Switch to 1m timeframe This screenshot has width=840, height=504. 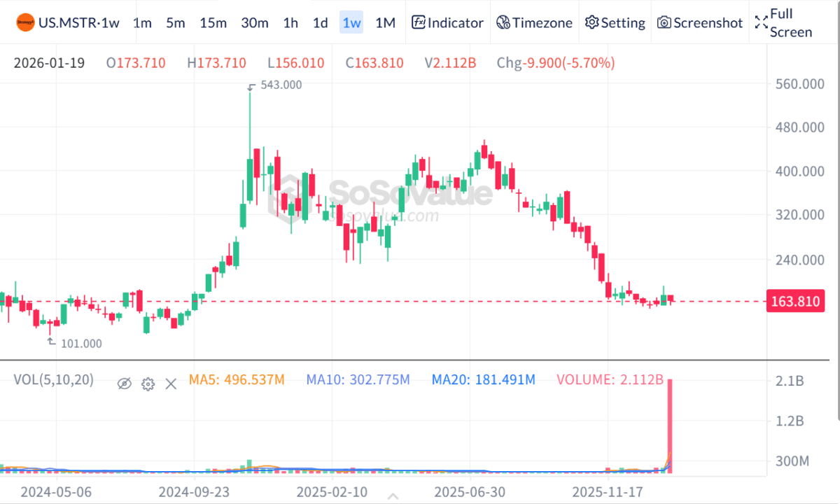[142, 23]
